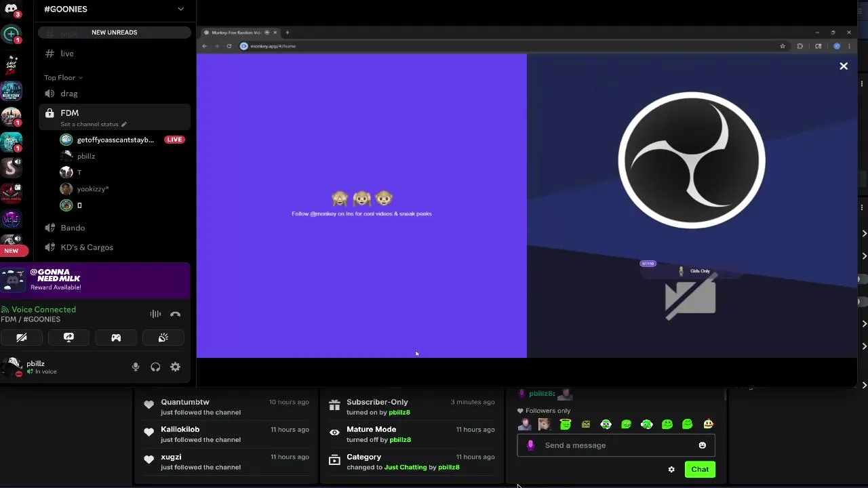The image size is (868, 488).
Task: Click the monkey.app address bar
Action: (x=509, y=46)
